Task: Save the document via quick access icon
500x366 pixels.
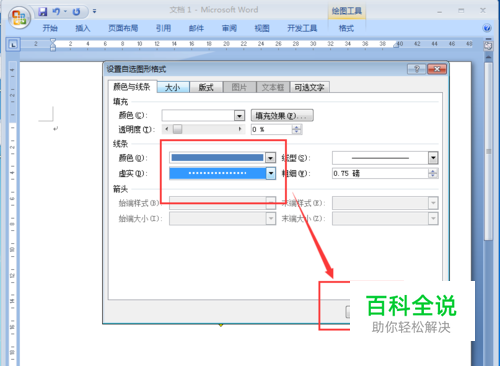Action: point(43,12)
